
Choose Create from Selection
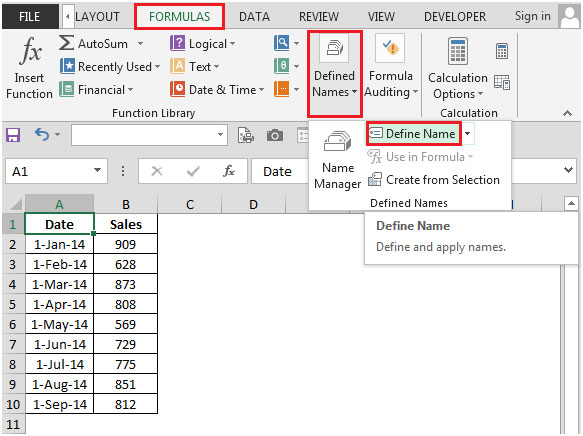[434, 180]
